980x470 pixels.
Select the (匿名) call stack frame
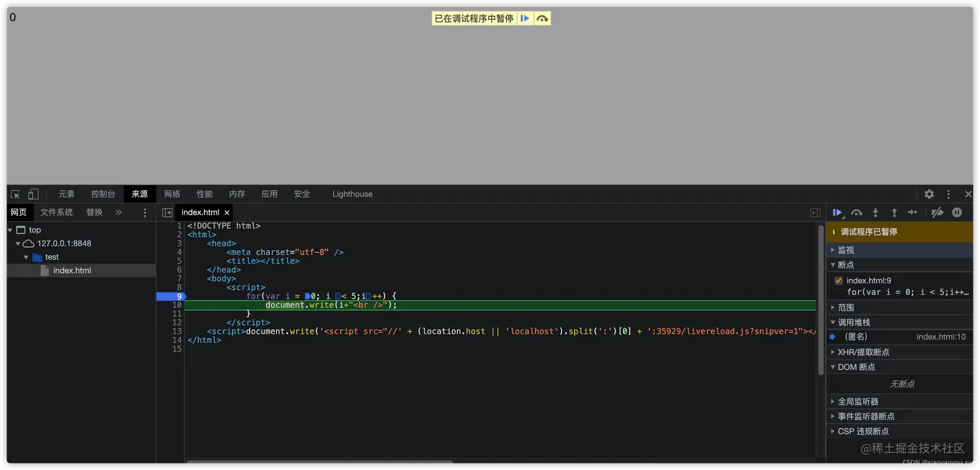(x=900, y=337)
